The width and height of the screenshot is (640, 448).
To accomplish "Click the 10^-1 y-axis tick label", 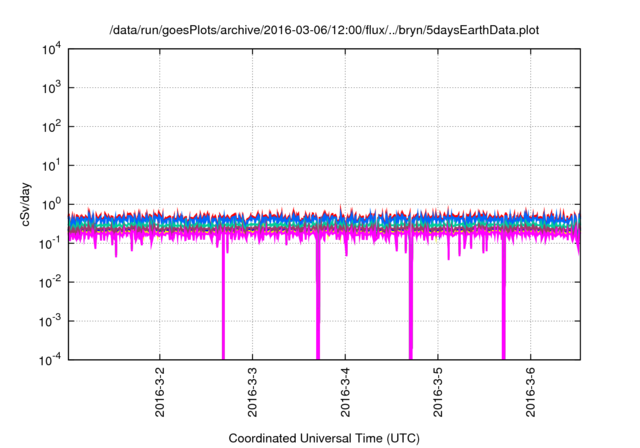I will point(51,244).
